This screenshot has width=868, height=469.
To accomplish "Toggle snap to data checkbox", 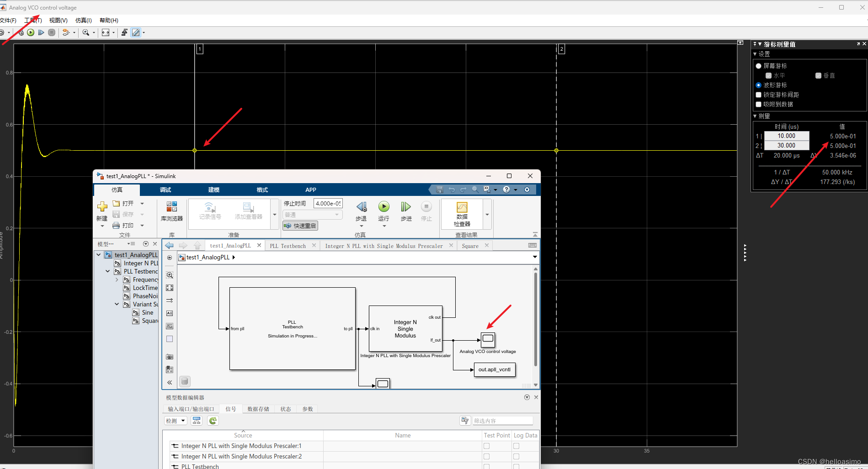I will [759, 104].
